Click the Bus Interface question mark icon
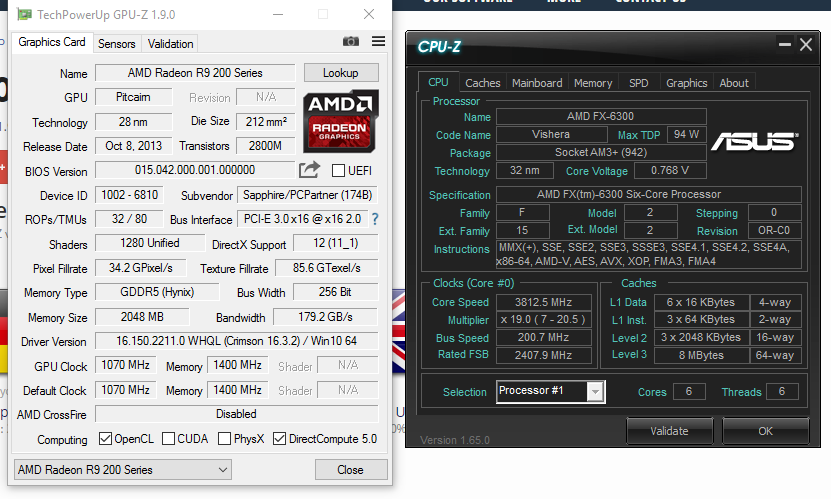 [375, 219]
